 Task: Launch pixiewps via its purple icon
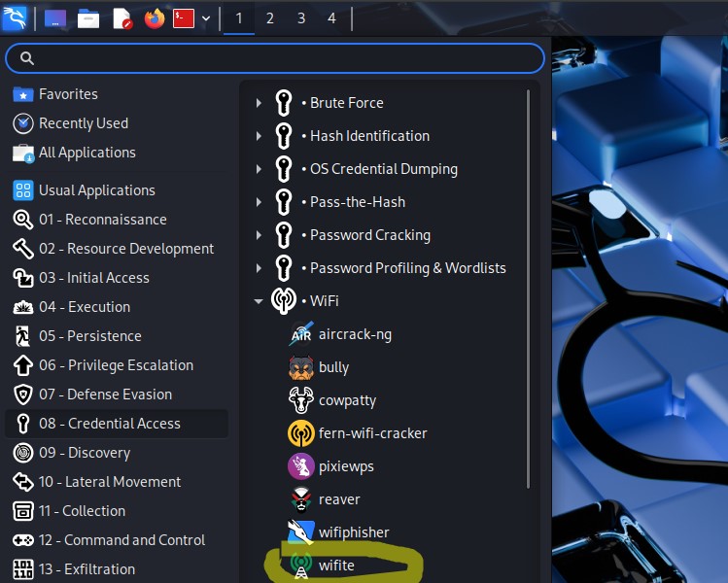(301, 466)
